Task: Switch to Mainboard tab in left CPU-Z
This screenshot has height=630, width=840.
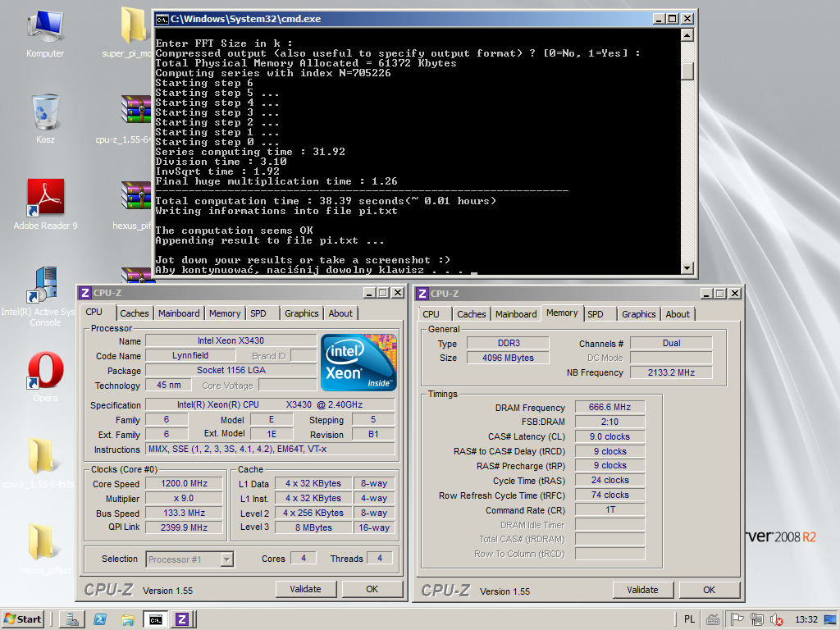Action: coord(179,313)
